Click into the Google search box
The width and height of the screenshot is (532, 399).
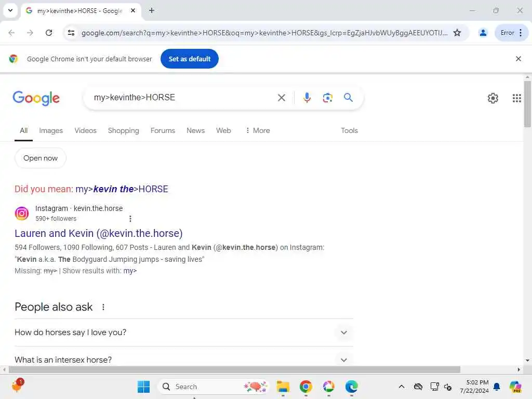click(x=183, y=98)
